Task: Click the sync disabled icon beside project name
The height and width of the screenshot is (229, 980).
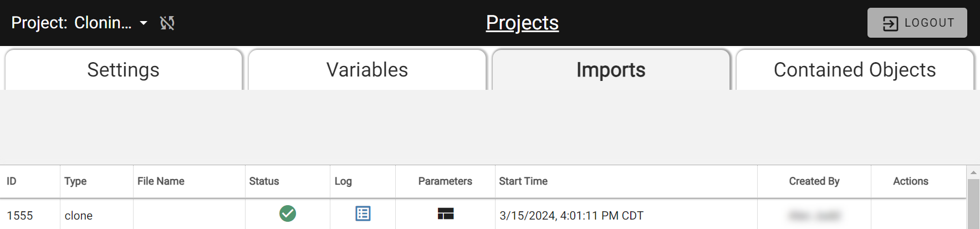Action: pos(167,23)
